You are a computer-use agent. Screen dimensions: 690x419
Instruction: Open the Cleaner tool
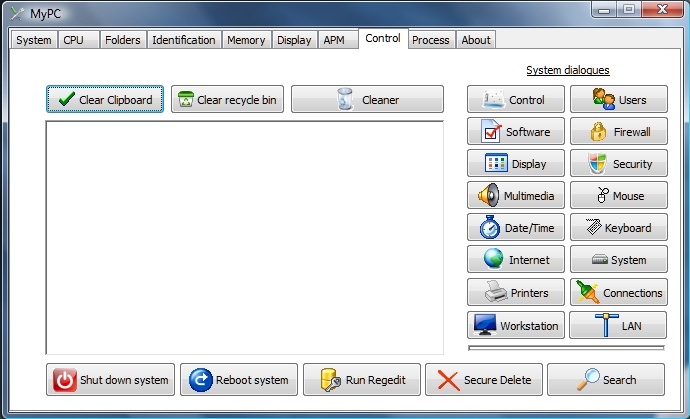(x=367, y=99)
